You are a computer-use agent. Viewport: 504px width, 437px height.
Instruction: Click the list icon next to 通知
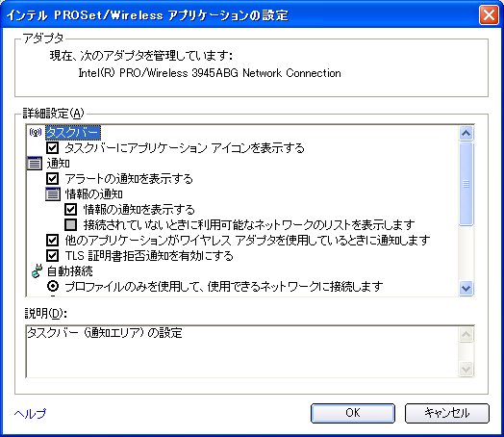[x=35, y=164]
